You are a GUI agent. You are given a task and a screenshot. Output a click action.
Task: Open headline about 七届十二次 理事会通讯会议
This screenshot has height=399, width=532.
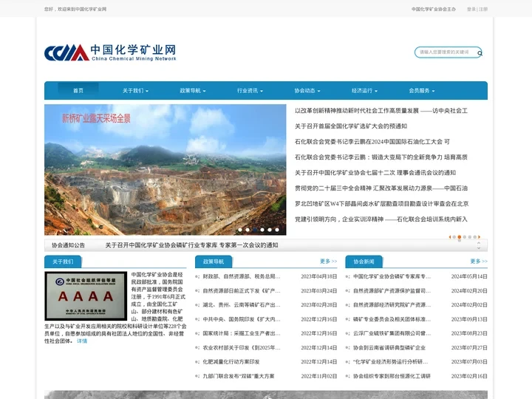[x=375, y=173]
